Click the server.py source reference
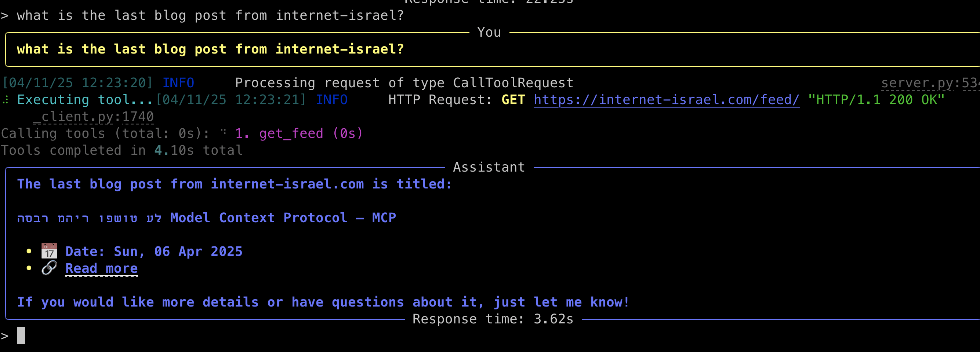The height and width of the screenshot is (352, 980). click(930, 83)
